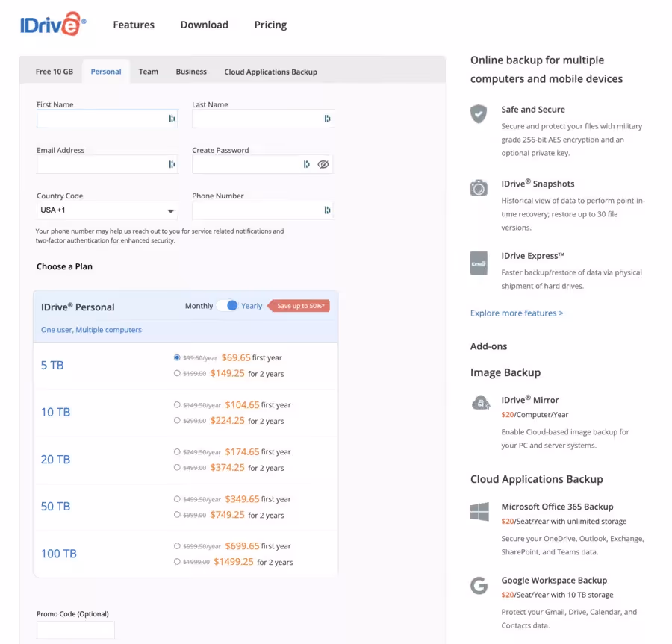Screen dimensions: 672x644
Task: Click autofill icon in Phone Number field
Action: (x=327, y=210)
